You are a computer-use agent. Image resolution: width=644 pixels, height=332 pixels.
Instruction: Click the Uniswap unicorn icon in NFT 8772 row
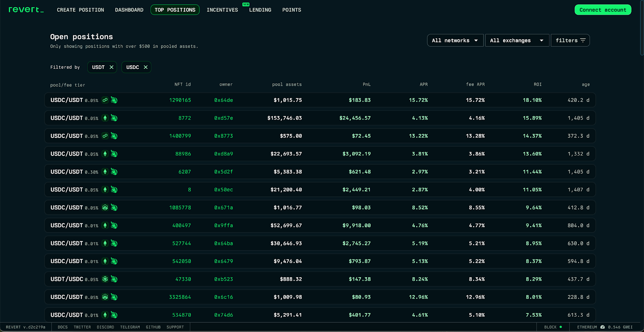click(x=114, y=118)
